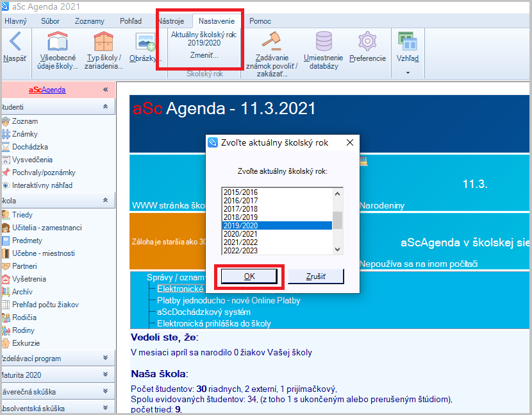Select school year 2018/2019
The height and width of the screenshot is (415, 532).
click(x=277, y=217)
